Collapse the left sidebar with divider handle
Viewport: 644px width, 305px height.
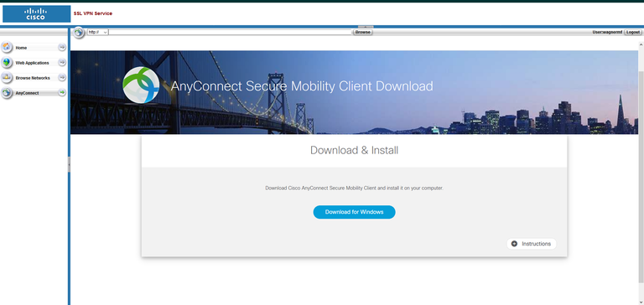(x=69, y=164)
